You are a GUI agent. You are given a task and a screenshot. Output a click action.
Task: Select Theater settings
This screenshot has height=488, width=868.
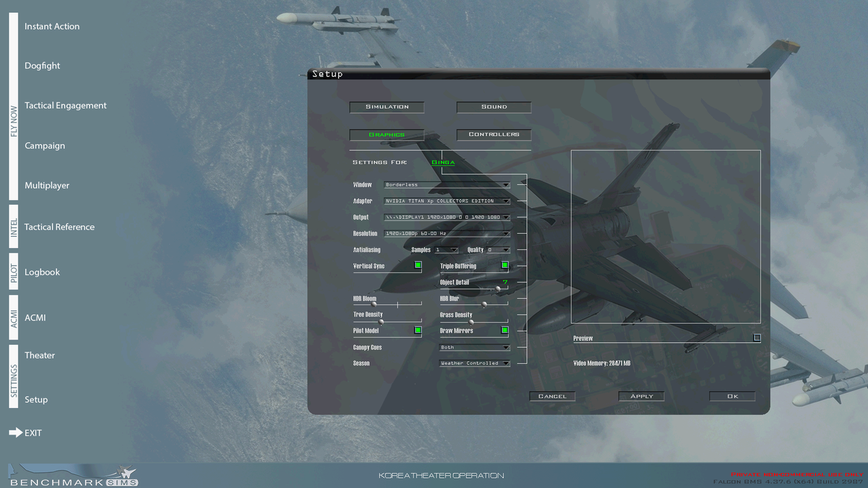(40, 355)
